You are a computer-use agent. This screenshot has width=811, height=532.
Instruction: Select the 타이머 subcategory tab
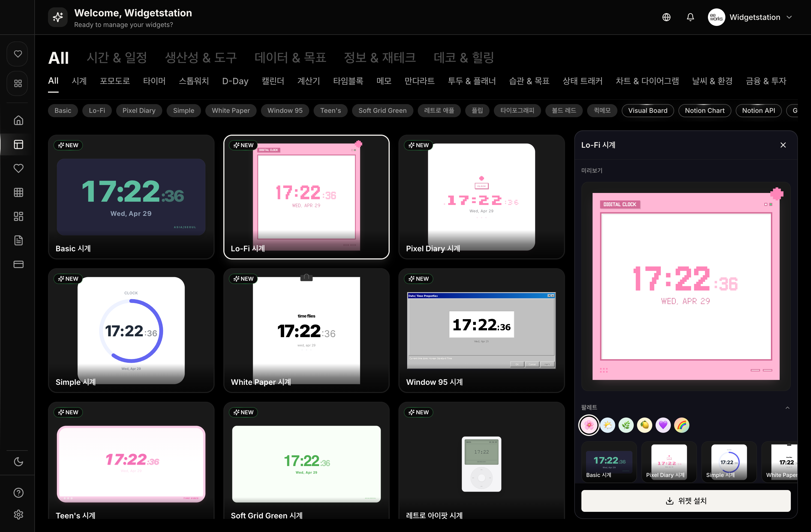154,81
